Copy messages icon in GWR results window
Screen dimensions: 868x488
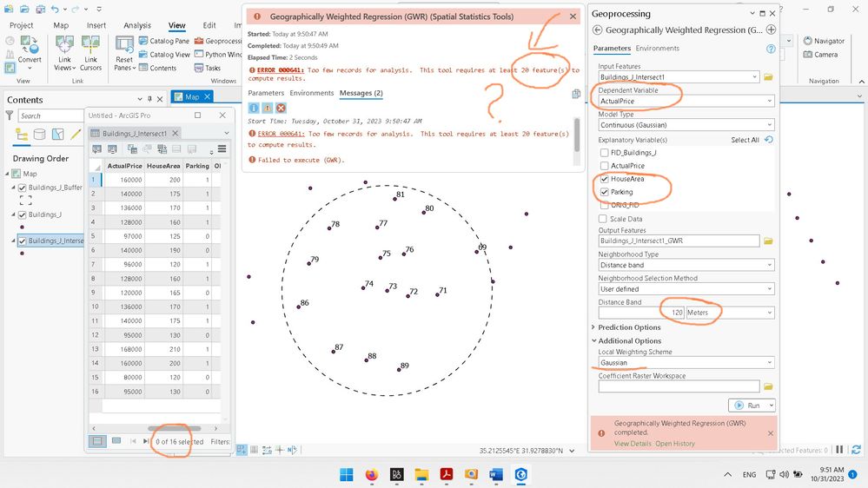[x=576, y=94]
